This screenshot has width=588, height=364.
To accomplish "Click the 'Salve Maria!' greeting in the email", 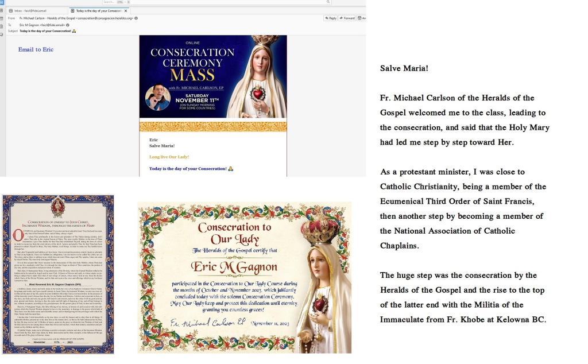I will pyautogui.click(x=162, y=145).
